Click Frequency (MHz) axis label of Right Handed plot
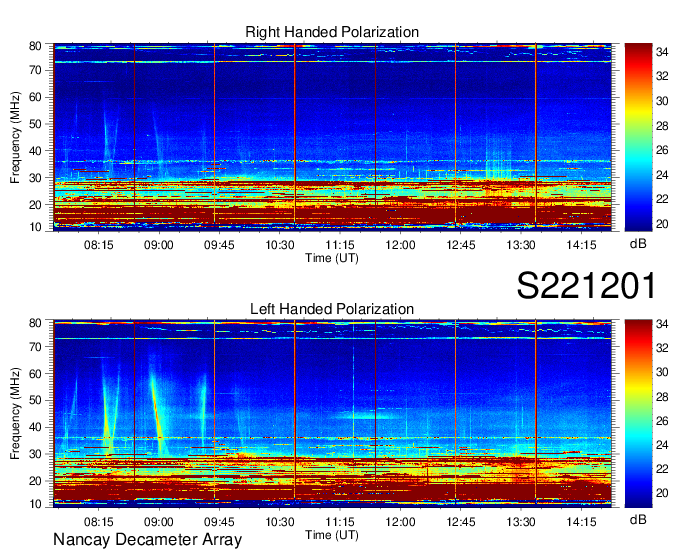 pyautogui.click(x=15, y=137)
